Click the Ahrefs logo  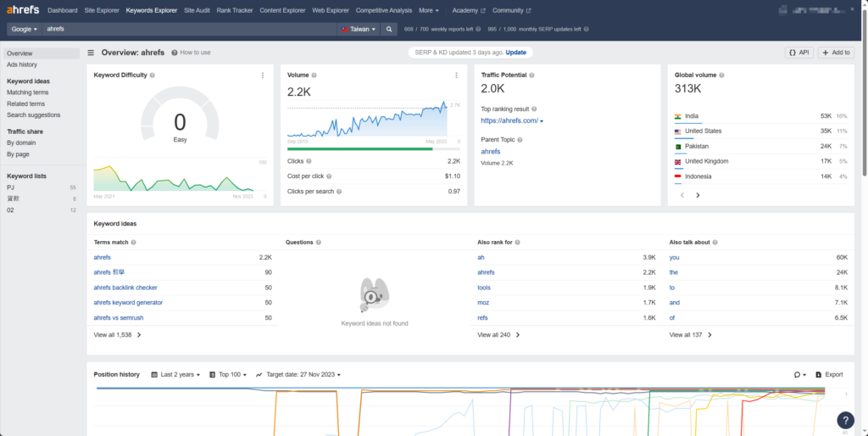tap(23, 10)
